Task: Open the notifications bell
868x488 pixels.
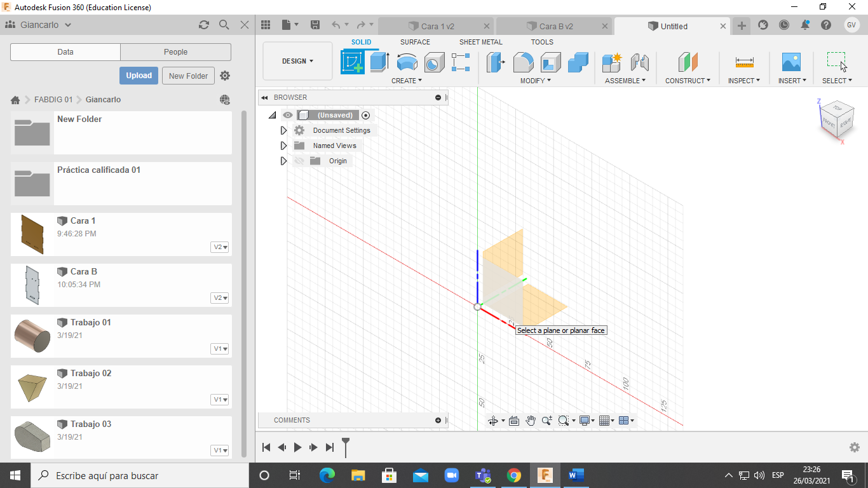Action: tap(805, 25)
